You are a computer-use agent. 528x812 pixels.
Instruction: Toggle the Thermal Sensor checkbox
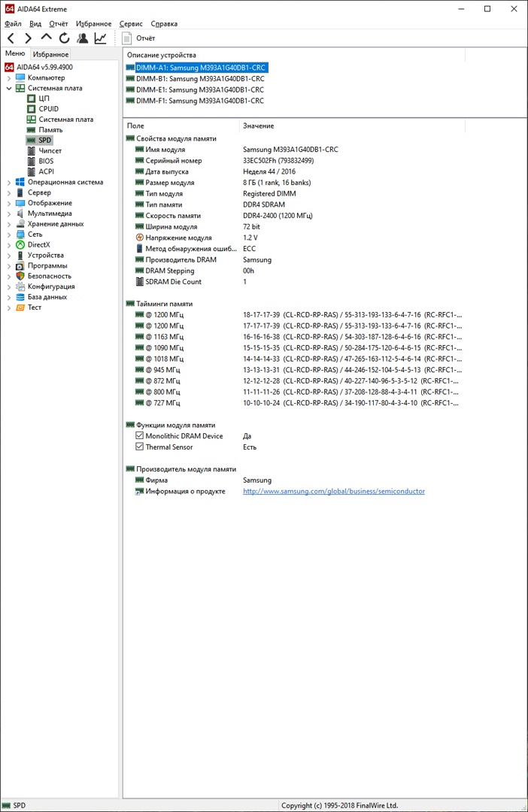pyautogui.click(x=139, y=447)
